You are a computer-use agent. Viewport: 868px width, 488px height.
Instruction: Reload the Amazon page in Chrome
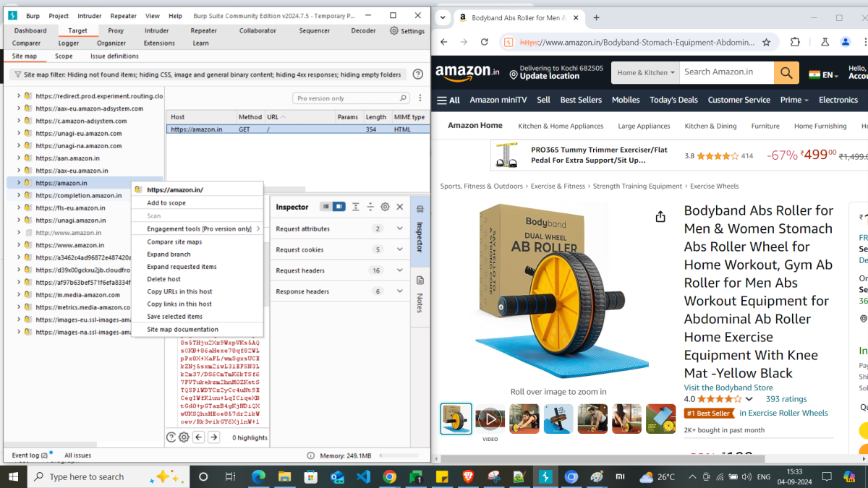485,42
